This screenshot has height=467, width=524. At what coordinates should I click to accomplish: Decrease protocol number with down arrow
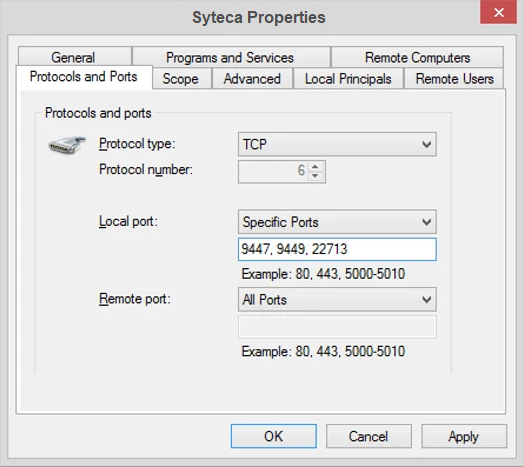[315, 176]
